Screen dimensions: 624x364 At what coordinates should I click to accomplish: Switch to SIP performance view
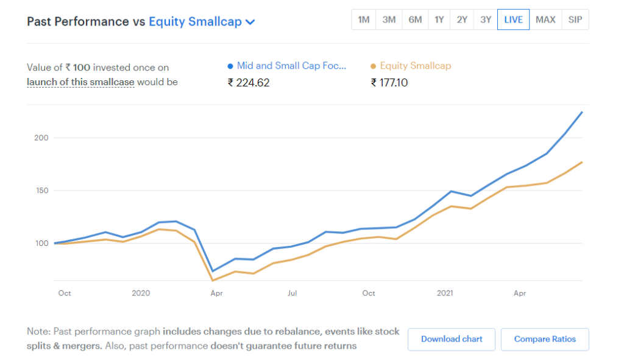point(575,19)
